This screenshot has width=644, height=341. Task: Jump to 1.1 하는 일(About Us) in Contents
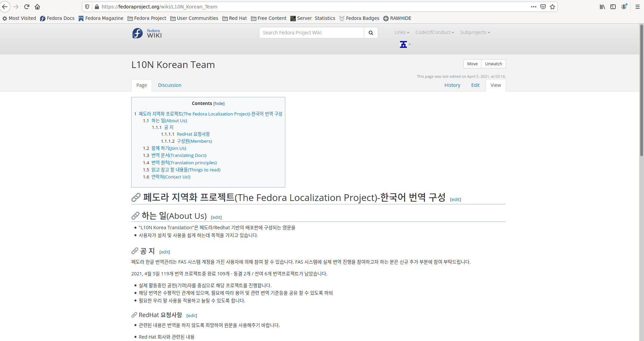[165, 121]
